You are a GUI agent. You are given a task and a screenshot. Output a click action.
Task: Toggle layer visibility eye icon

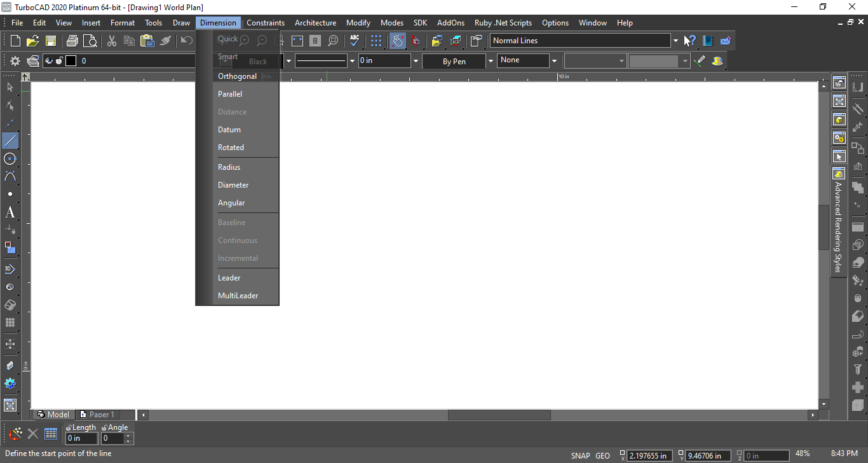coord(49,61)
